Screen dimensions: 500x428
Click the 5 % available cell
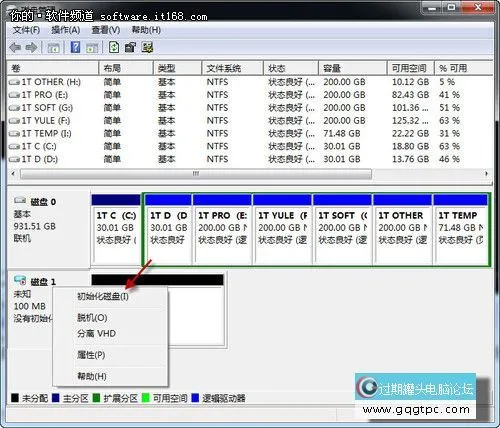447,82
